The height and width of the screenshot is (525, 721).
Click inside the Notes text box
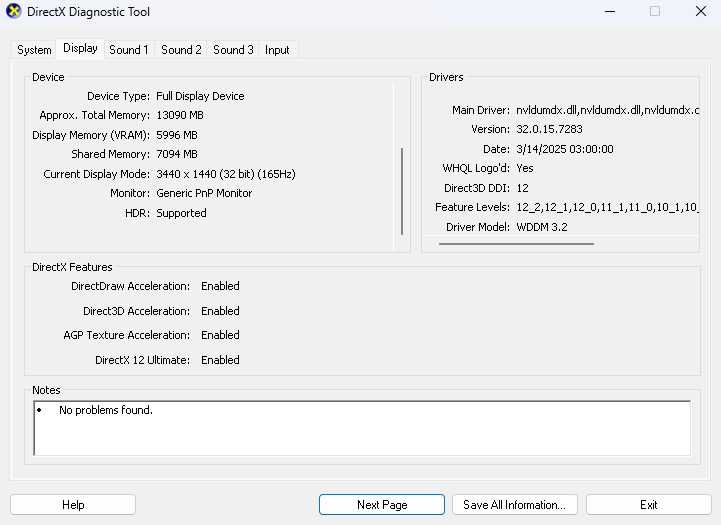362,428
